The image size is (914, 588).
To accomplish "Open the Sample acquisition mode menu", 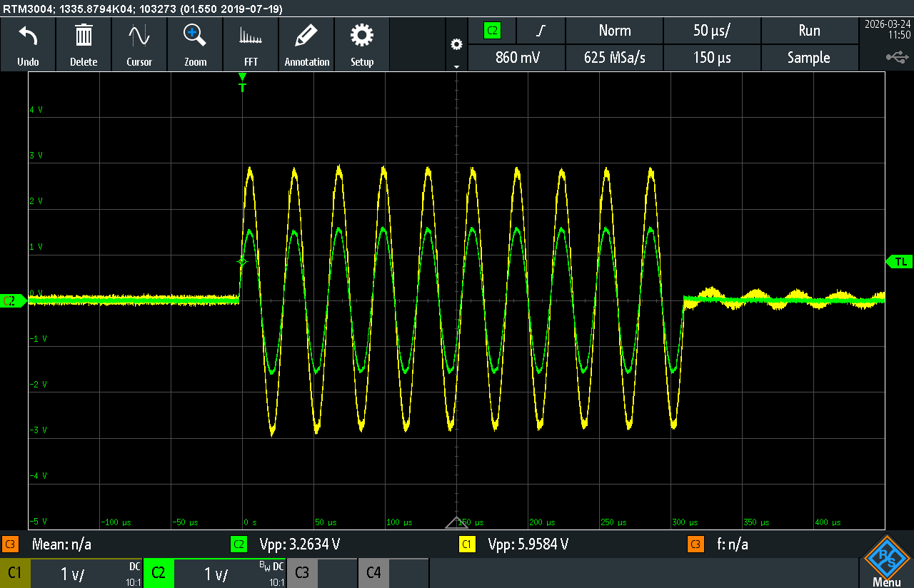I will coord(808,58).
